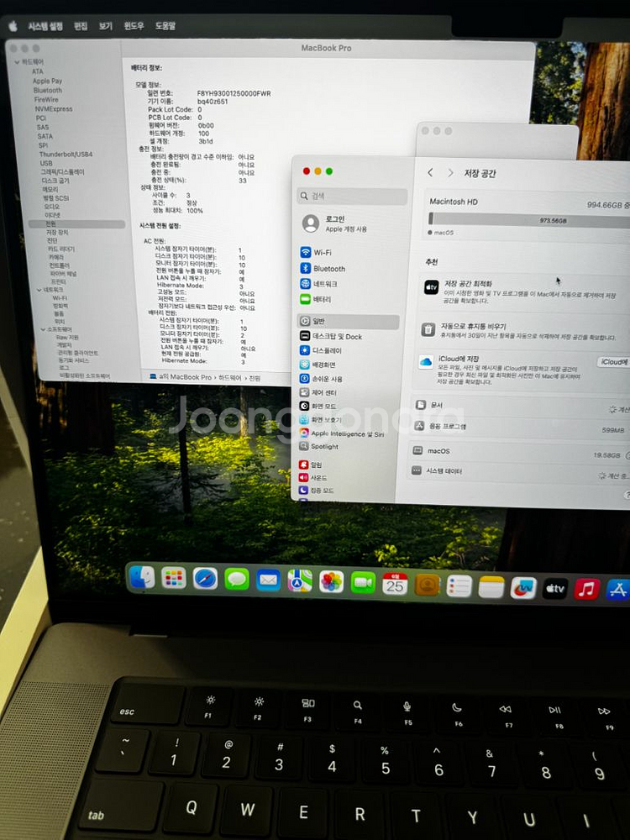This screenshot has width=630, height=840.
Task: Click the Macintosh HD storage bar
Action: (529, 219)
